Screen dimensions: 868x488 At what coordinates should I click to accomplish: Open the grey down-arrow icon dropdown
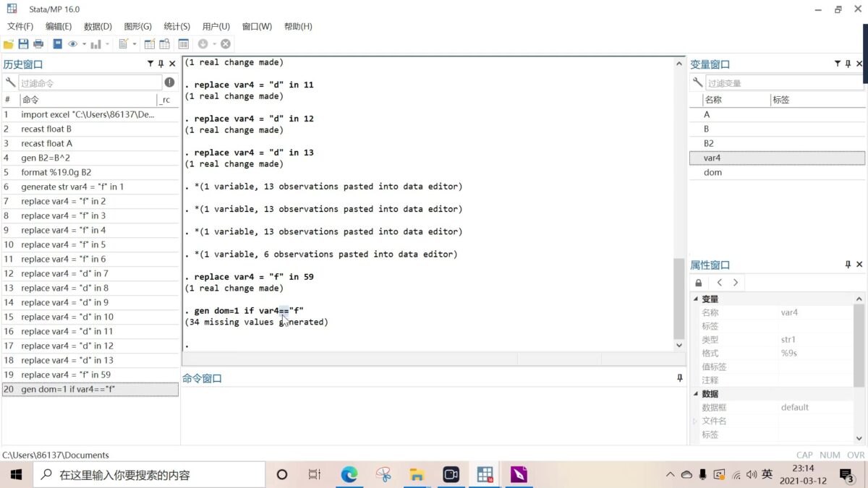click(214, 44)
